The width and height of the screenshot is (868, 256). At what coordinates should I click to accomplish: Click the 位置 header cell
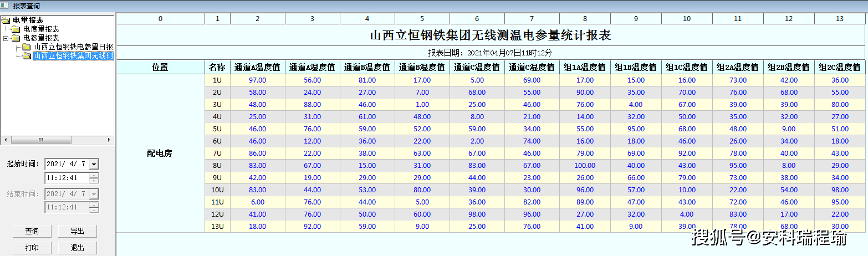(161, 67)
